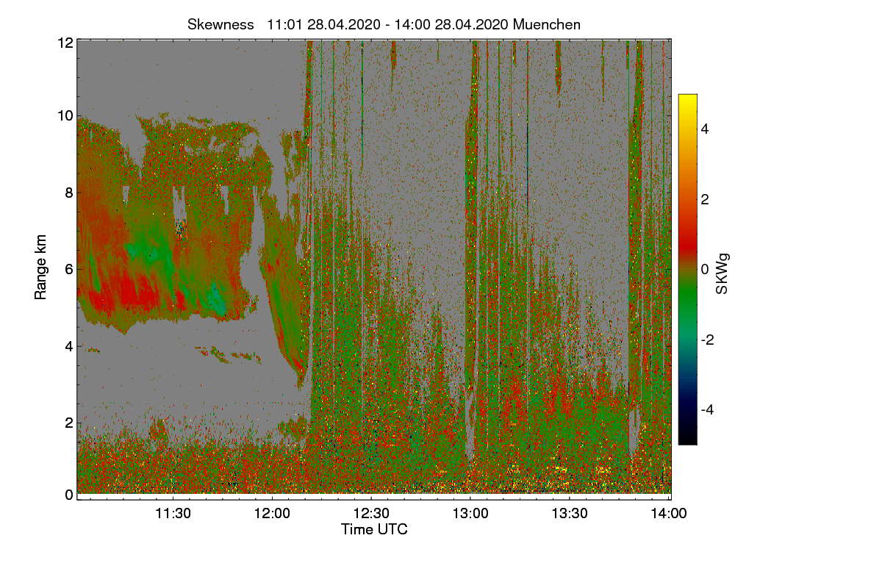Click the "Time UTC" x-axis label
882x588 pixels.
tap(374, 529)
